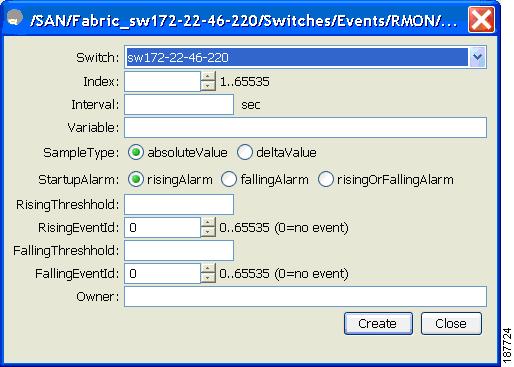Click inside the Index input field
The height and width of the screenshot is (367, 514).
coord(162,81)
